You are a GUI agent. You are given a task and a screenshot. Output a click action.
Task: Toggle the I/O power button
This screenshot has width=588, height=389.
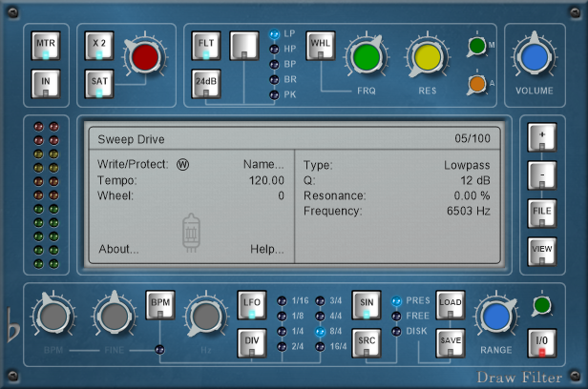click(542, 341)
